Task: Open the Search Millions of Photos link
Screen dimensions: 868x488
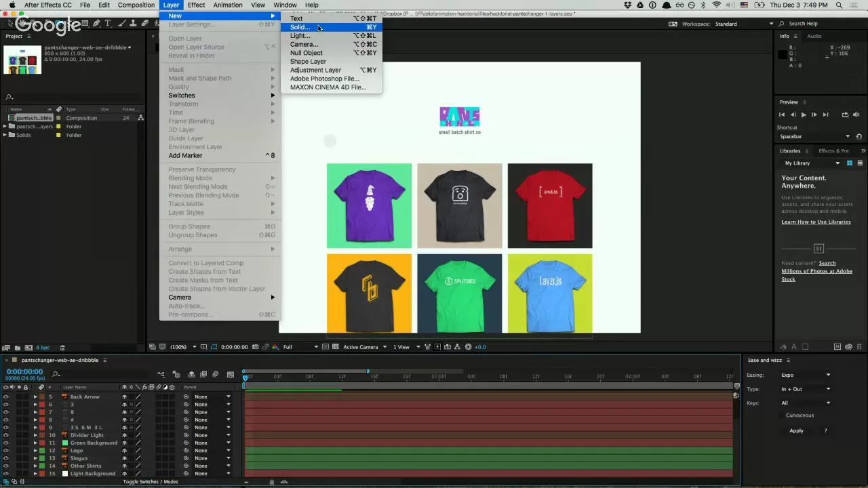Action: click(816, 271)
